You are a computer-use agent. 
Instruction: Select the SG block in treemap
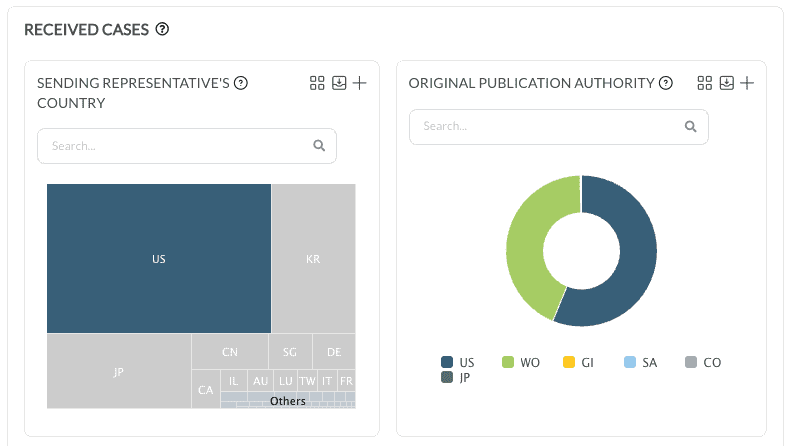click(290, 352)
